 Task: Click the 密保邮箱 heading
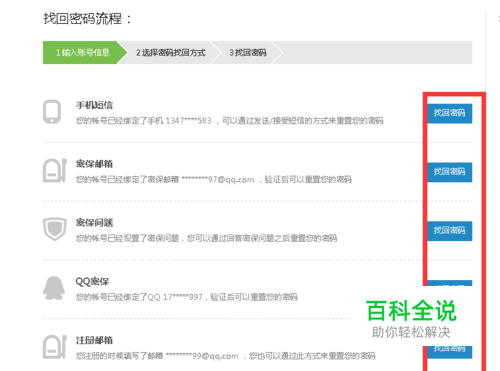(94, 164)
